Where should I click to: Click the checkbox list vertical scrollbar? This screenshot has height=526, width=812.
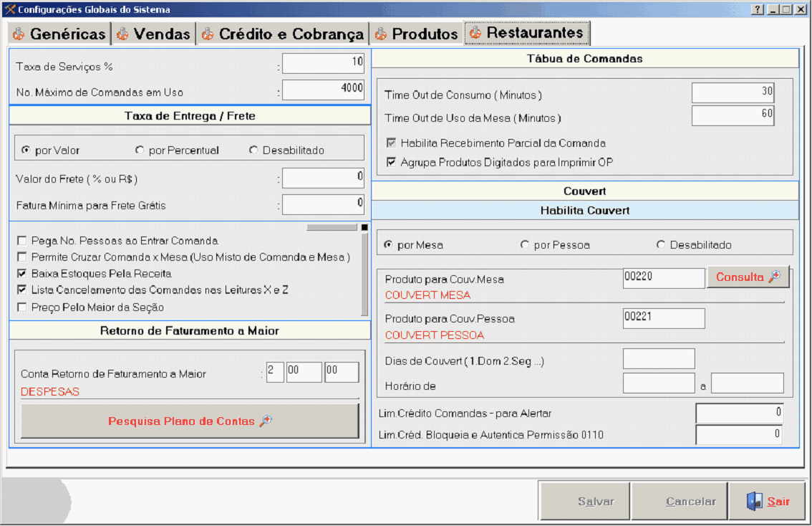[364, 274]
